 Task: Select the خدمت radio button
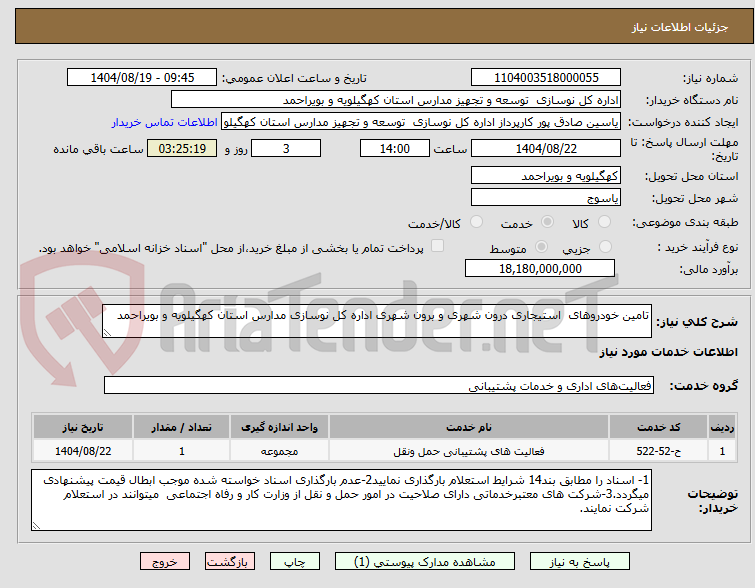pyautogui.click(x=547, y=222)
